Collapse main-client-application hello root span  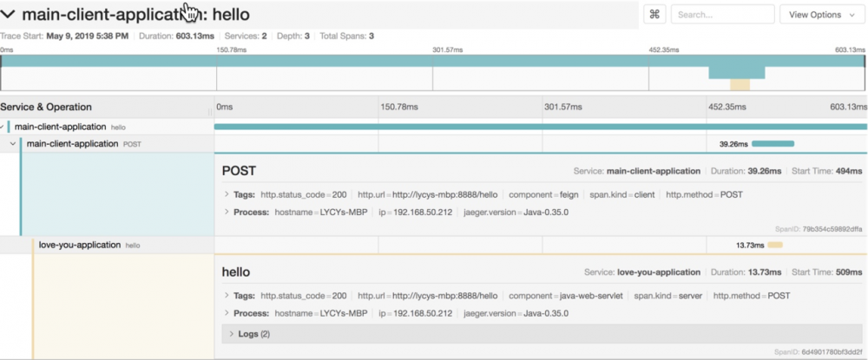[3, 128]
